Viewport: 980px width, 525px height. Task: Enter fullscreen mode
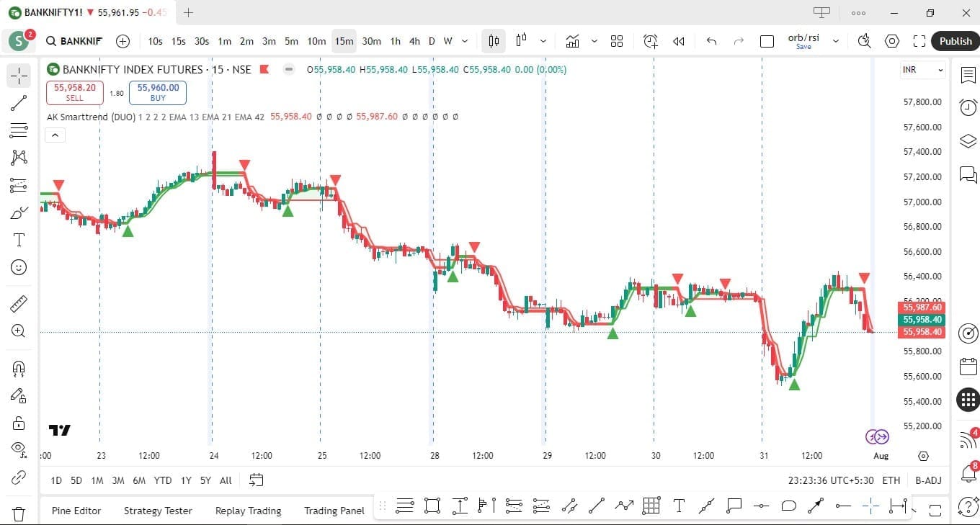919,41
